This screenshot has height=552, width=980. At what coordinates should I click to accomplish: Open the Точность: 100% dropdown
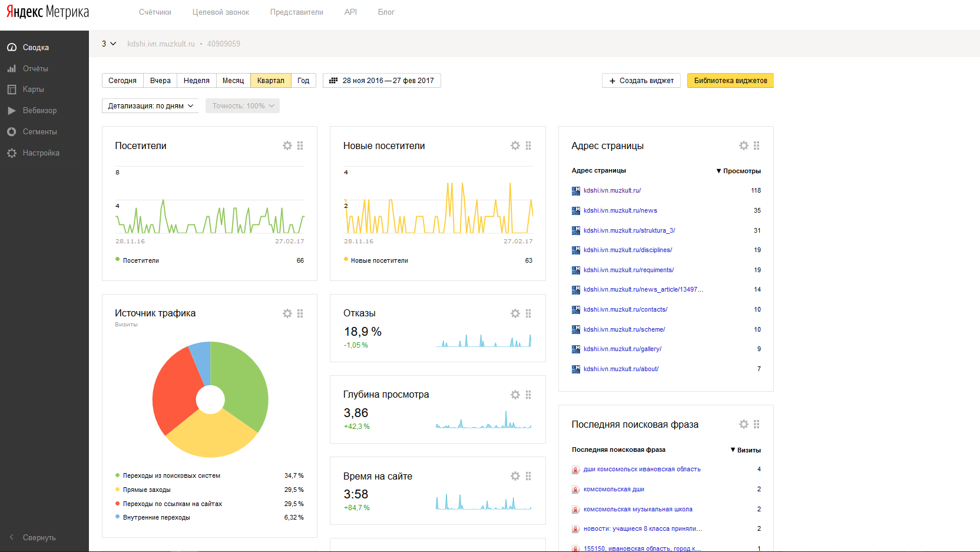[x=243, y=106]
